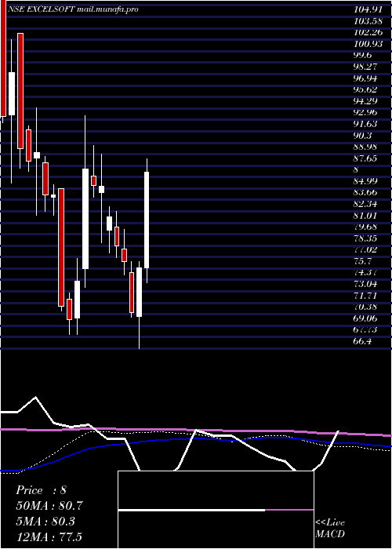Click the <<Live MACD label
Screen dimensions: 392x549
point(330,528)
